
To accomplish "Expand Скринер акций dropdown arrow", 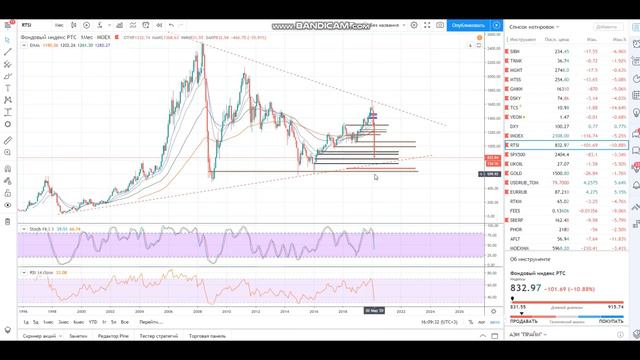I will pyautogui.click(x=60, y=336).
